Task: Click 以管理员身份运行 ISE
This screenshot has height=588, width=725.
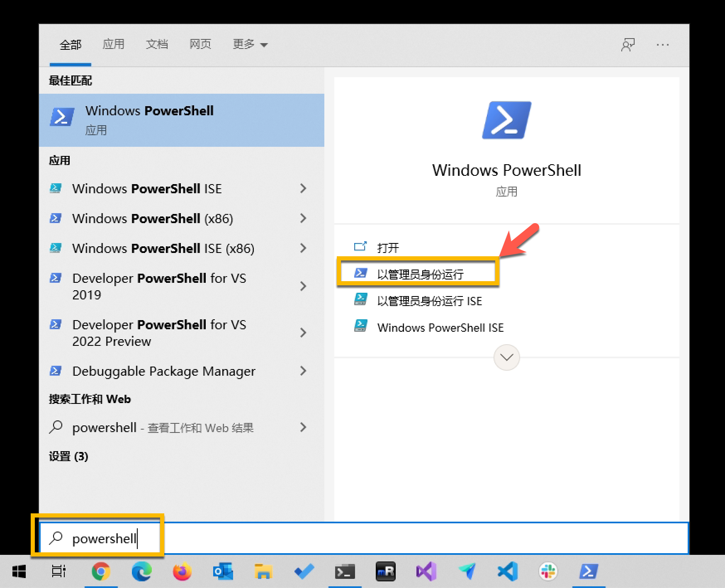Action: pyautogui.click(x=429, y=301)
